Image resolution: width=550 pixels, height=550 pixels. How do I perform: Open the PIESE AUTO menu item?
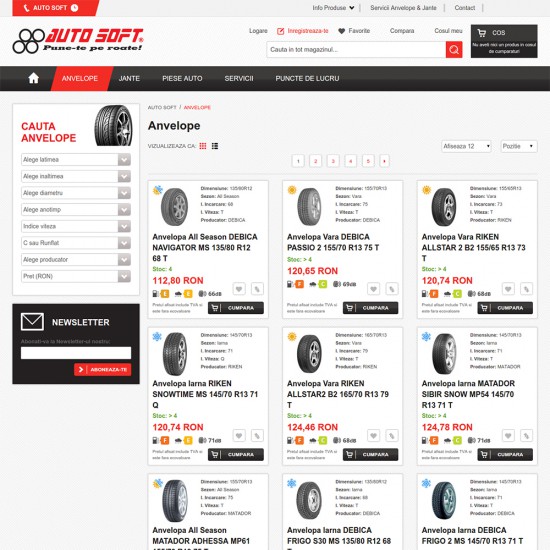[x=182, y=79]
